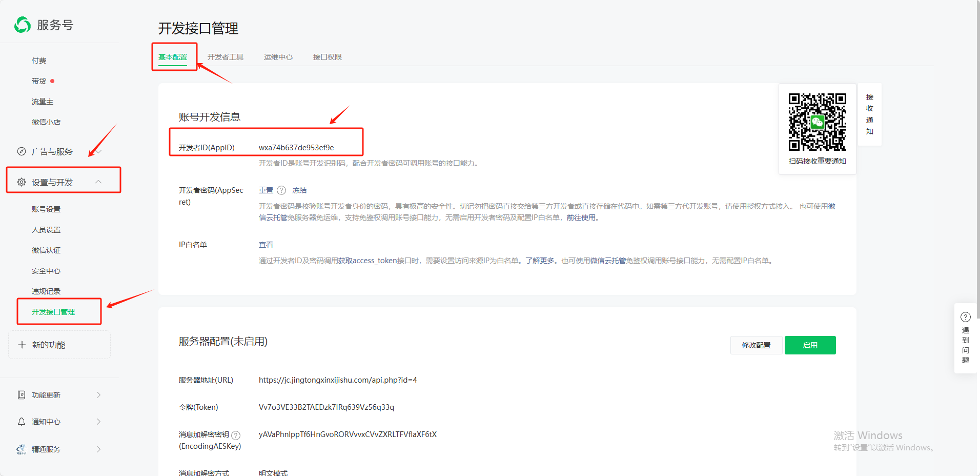980x476 pixels.
Task: Expand the 广告与服务 sidebar section
Action: point(98,151)
